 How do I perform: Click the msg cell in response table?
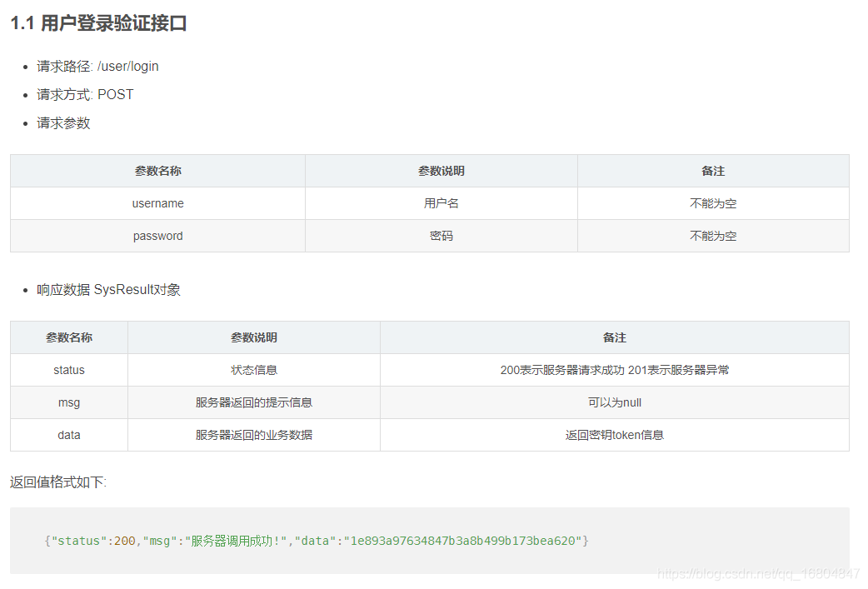69,402
